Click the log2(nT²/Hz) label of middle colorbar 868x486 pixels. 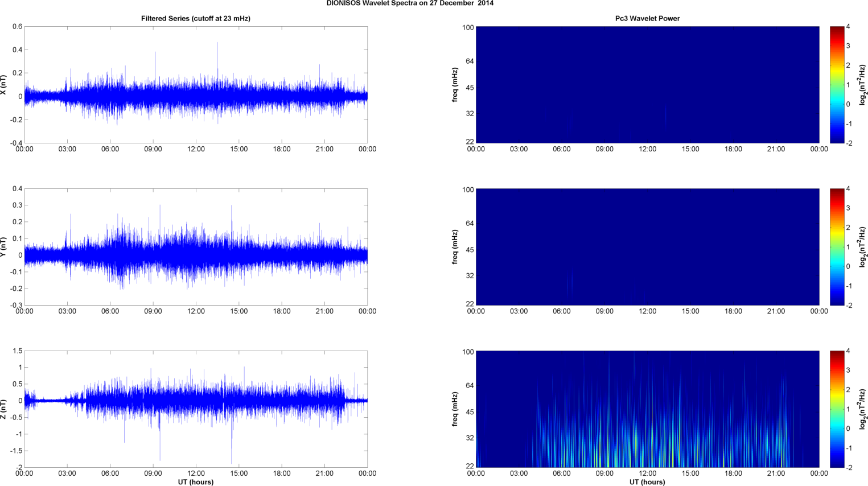click(x=863, y=247)
